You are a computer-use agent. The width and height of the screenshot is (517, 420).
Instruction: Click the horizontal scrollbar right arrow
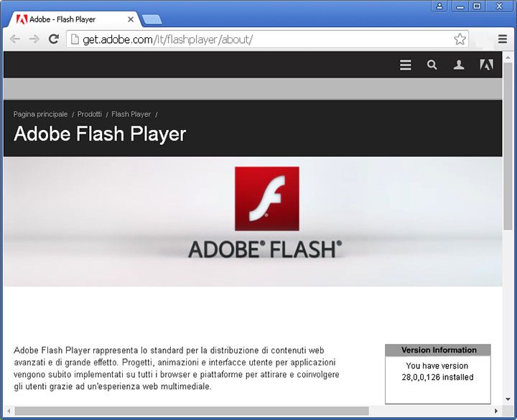click(x=496, y=411)
